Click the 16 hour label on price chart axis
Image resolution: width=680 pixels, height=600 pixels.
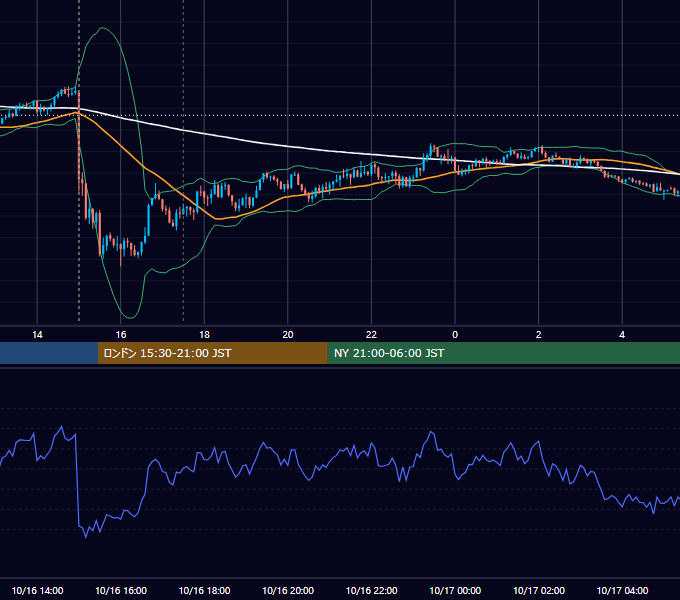coord(121,335)
